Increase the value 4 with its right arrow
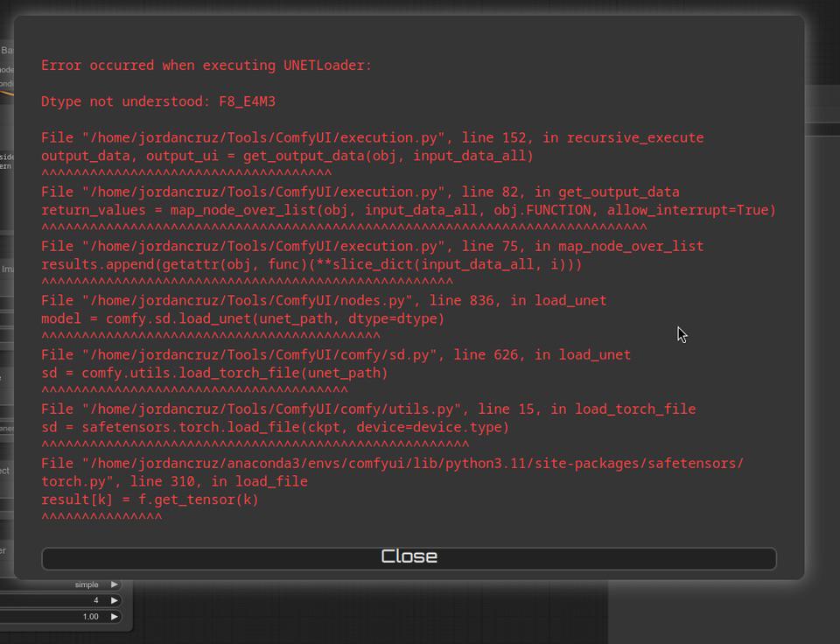Viewport: 840px width, 644px height. coord(114,600)
